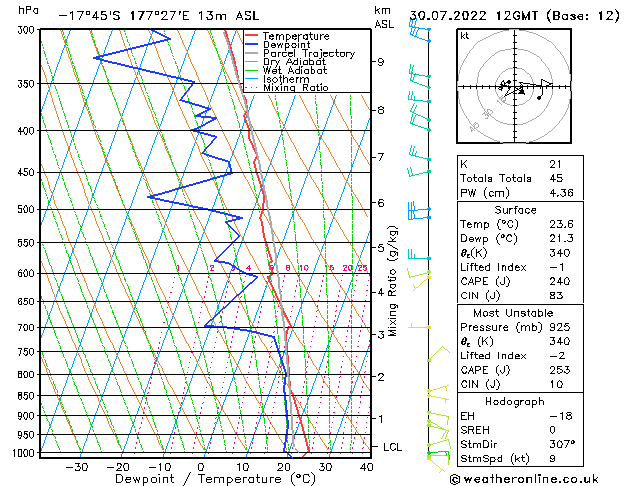Click the blue wind barb at 500 hPa

[x=419, y=211]
